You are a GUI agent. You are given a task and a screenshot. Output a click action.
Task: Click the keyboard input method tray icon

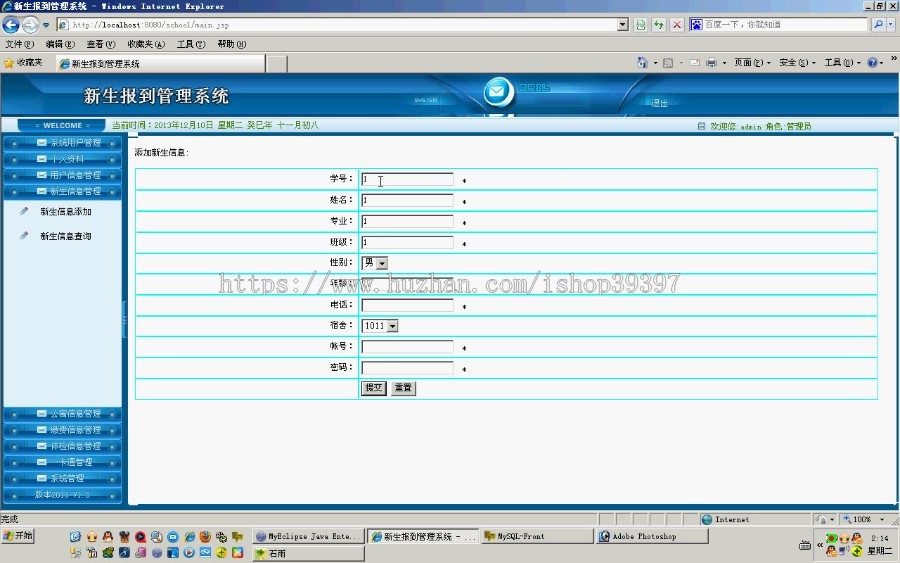[805, 545]
